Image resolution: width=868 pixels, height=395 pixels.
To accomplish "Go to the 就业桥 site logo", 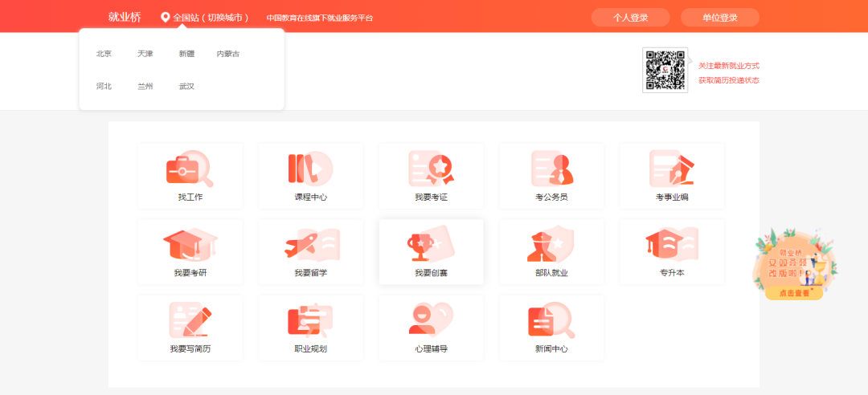I will [125, 17].
